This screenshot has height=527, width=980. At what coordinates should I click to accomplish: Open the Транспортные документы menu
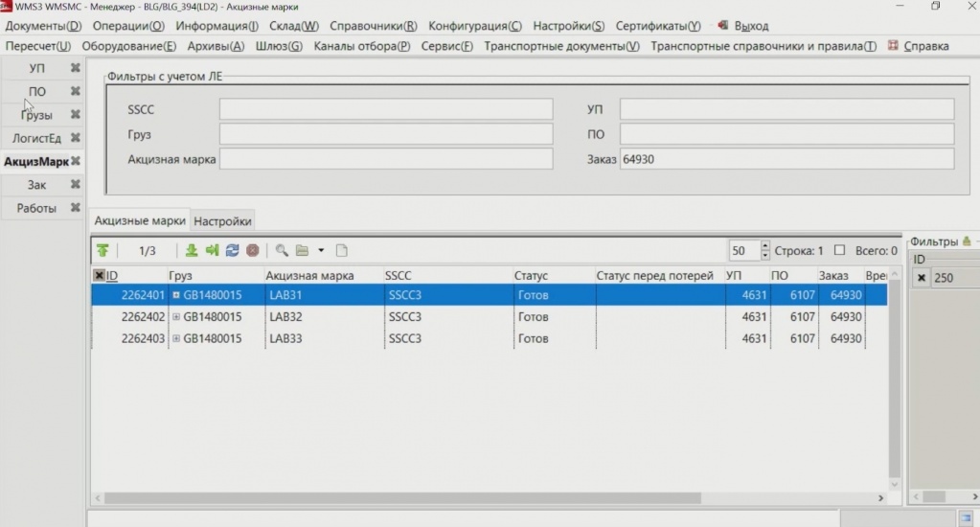click(x=562, y=46)
